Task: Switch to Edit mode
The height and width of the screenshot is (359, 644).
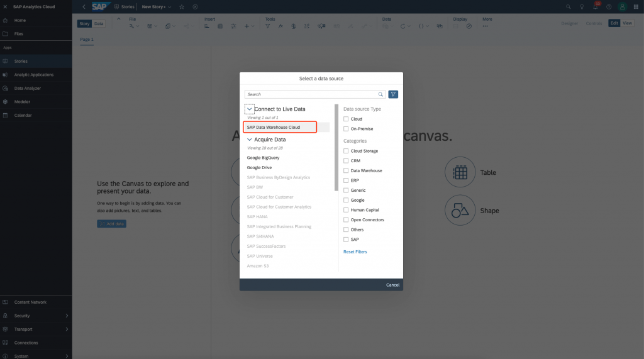Action: pos(614,23)
